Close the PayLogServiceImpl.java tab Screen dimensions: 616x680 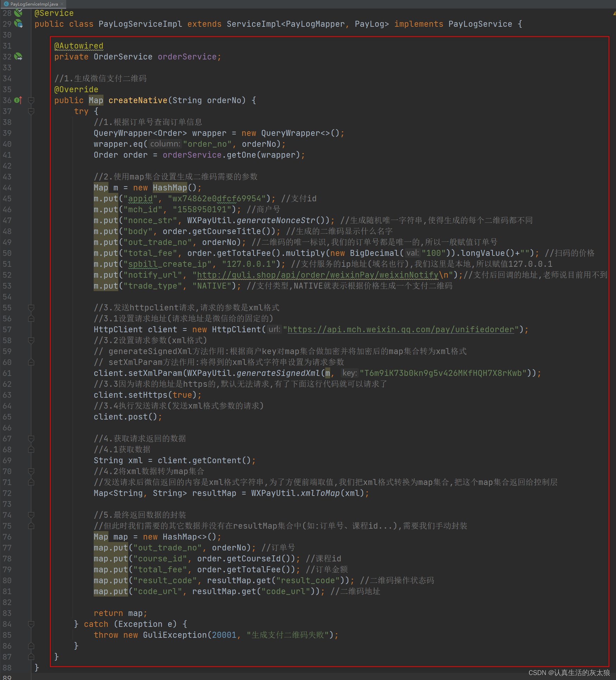[x=62, y=4]
